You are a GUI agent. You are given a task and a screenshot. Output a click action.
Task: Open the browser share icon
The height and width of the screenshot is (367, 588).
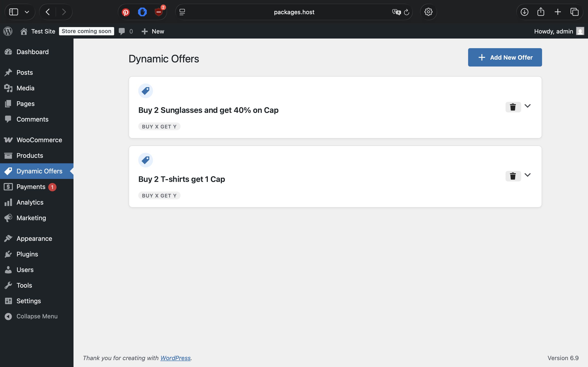click(x=541, y=12)
